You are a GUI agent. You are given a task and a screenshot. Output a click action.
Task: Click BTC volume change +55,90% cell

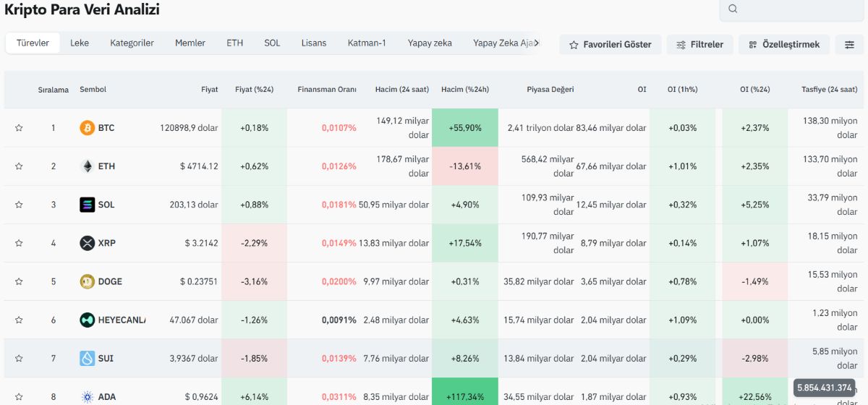(x=465, y=128)
